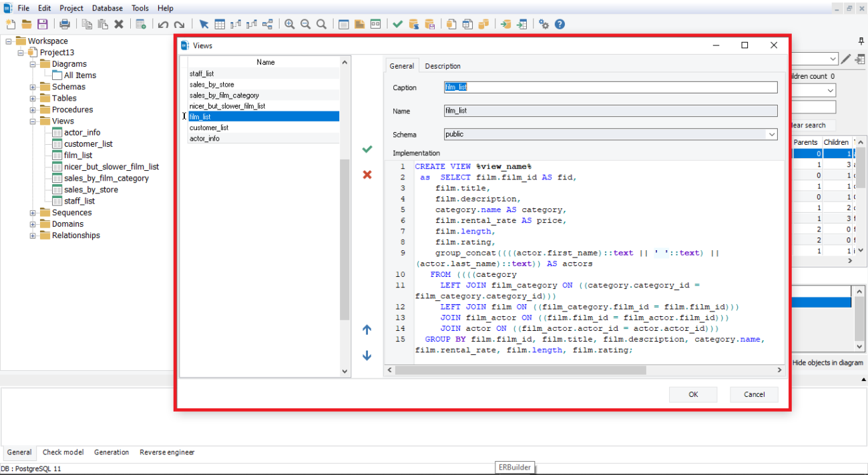Select sales_by_store in the views list
The width and height of the screenshot is (868, 475).
pos(212,85)
